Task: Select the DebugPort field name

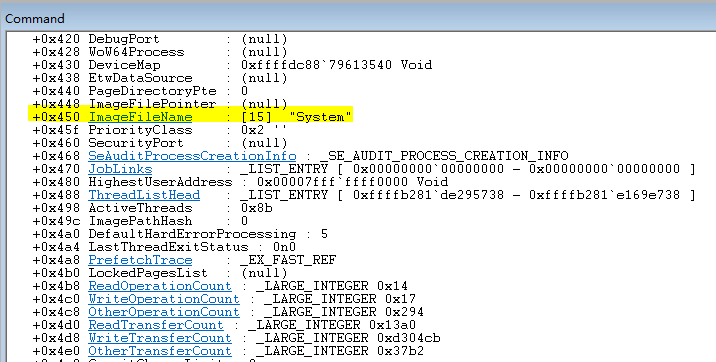Action: point(124,39)
